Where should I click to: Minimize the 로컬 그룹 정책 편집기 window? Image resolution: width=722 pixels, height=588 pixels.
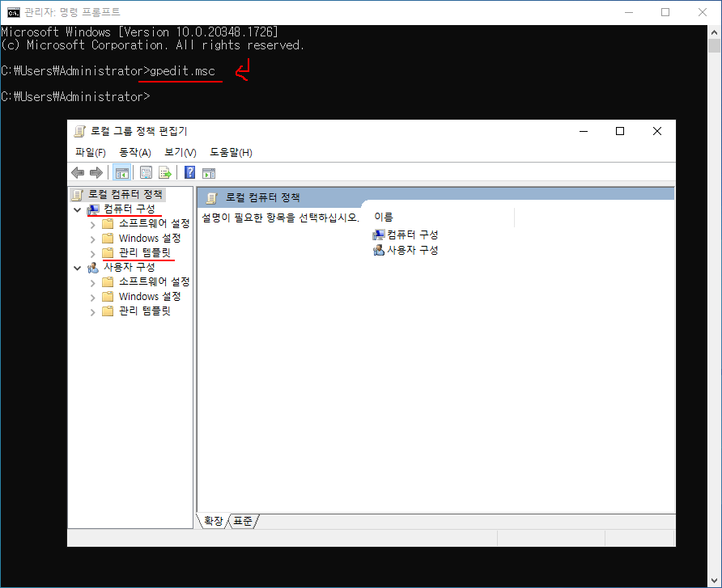tap(584, 132)
